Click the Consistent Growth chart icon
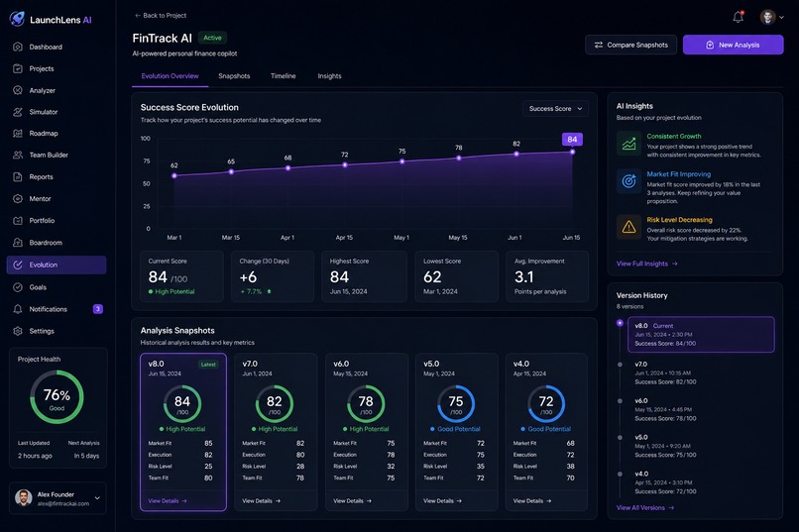 pyautogui.click(x=628, y=144)
